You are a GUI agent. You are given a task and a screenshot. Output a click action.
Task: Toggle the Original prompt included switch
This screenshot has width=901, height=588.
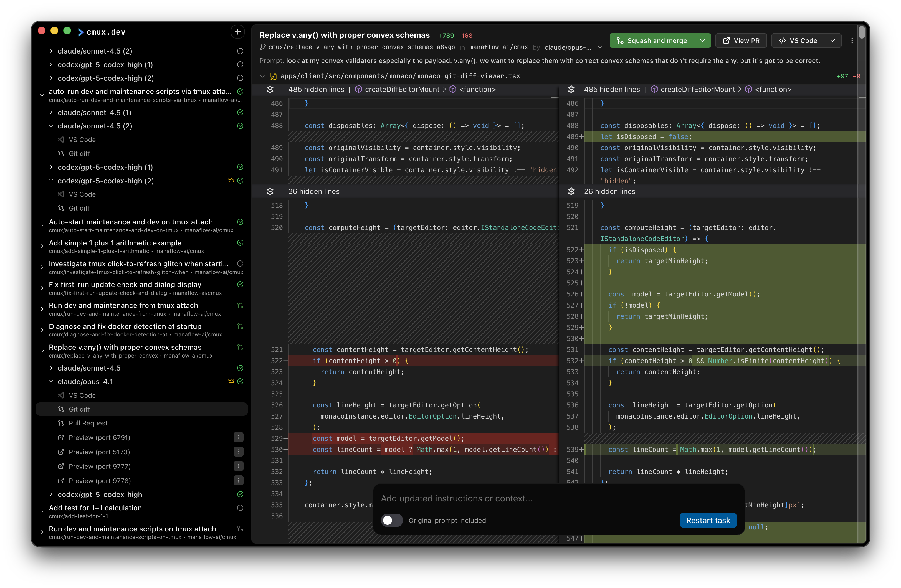(392, 520)
